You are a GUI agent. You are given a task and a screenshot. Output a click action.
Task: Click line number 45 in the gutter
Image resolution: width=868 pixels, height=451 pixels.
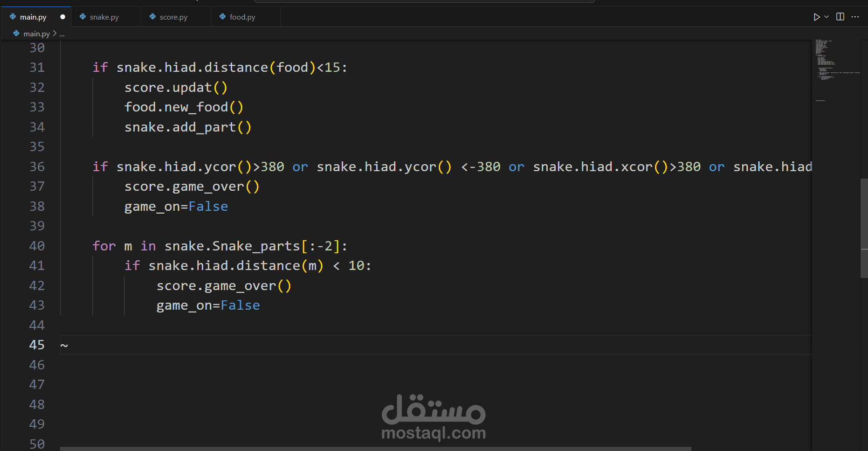[x=37, y=345]
